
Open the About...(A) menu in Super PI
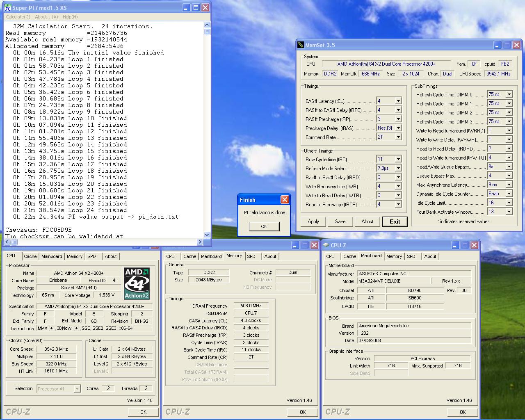pos(46,17)
